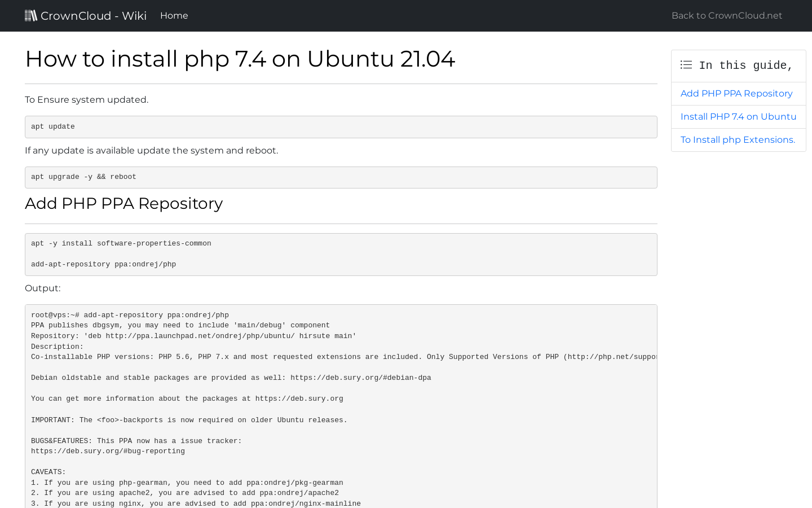The width and height of the screenshot is (812, 508).
Task: Click the "Output:" label
Action: (x=42, y=288)
